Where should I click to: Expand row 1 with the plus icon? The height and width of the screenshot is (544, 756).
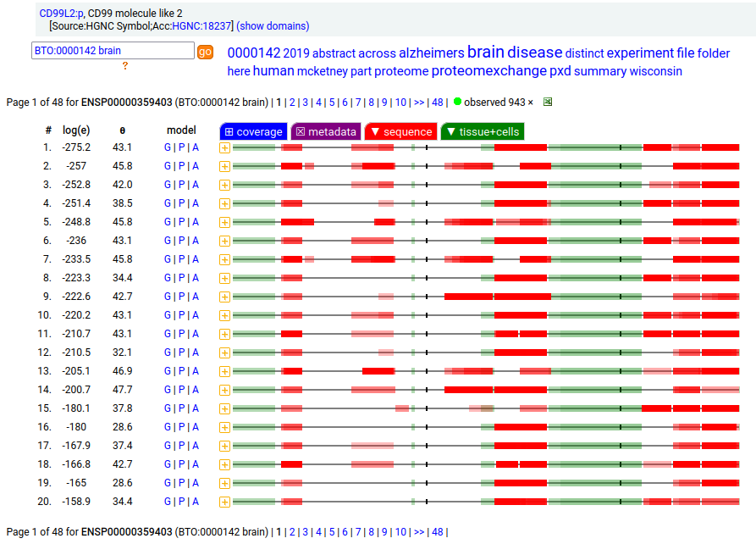[224, 147]
